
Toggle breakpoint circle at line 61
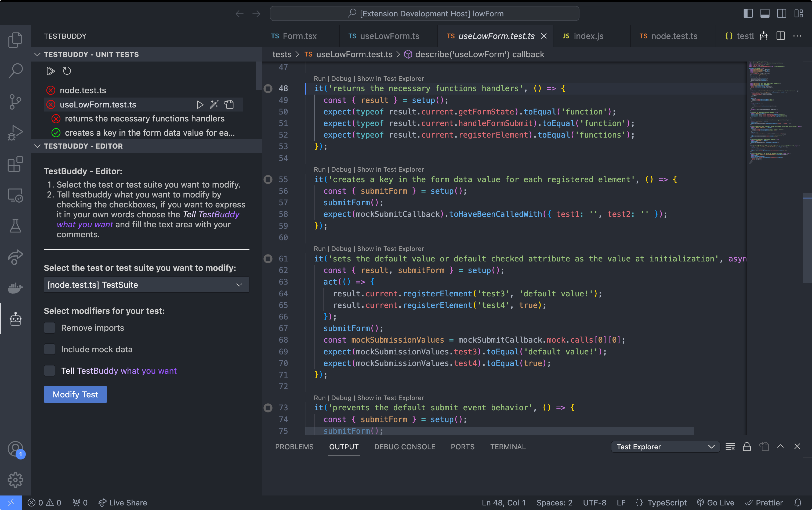268,259
